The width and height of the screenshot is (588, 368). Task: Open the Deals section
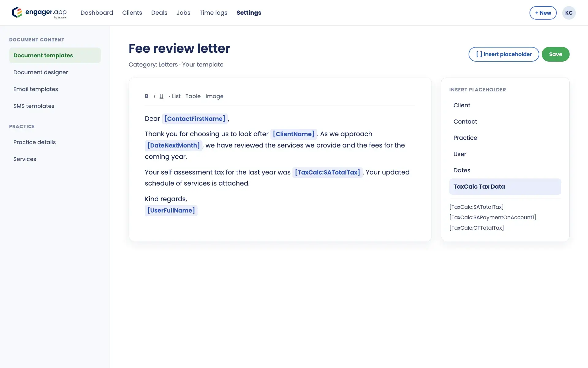pyautogui.click(x=159, y=13)
